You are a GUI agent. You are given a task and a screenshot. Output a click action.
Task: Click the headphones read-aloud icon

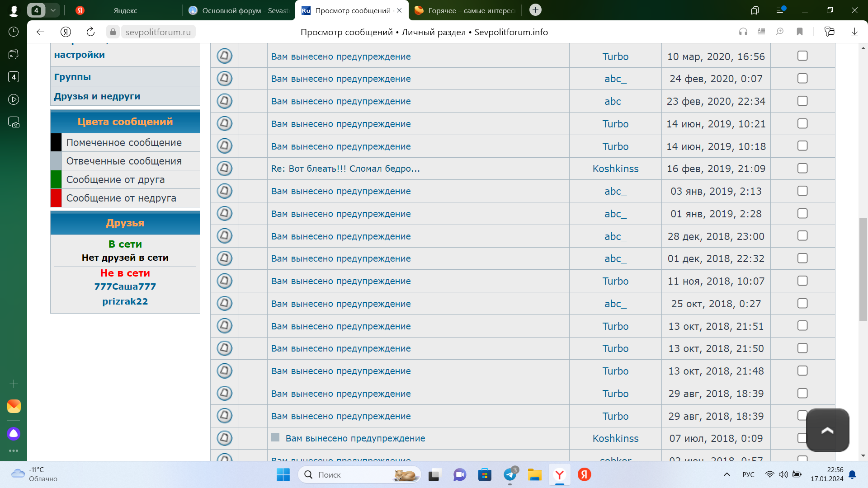(x=743, y=32)
